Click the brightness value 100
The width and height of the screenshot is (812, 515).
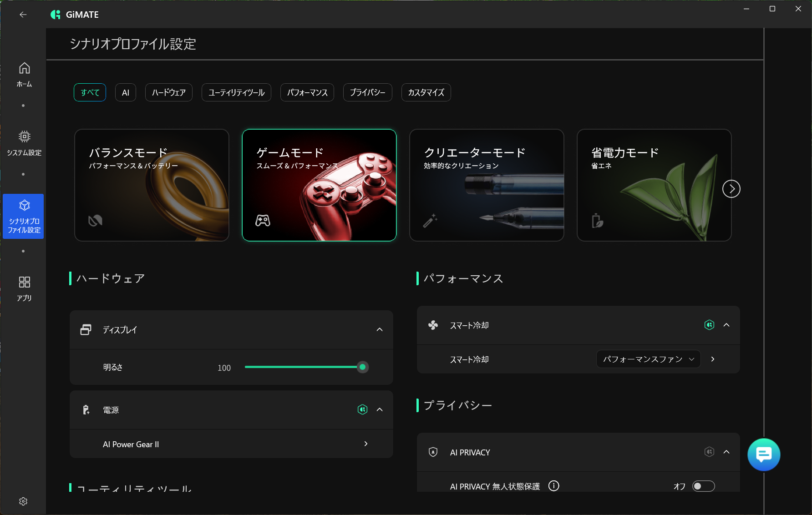224,368
